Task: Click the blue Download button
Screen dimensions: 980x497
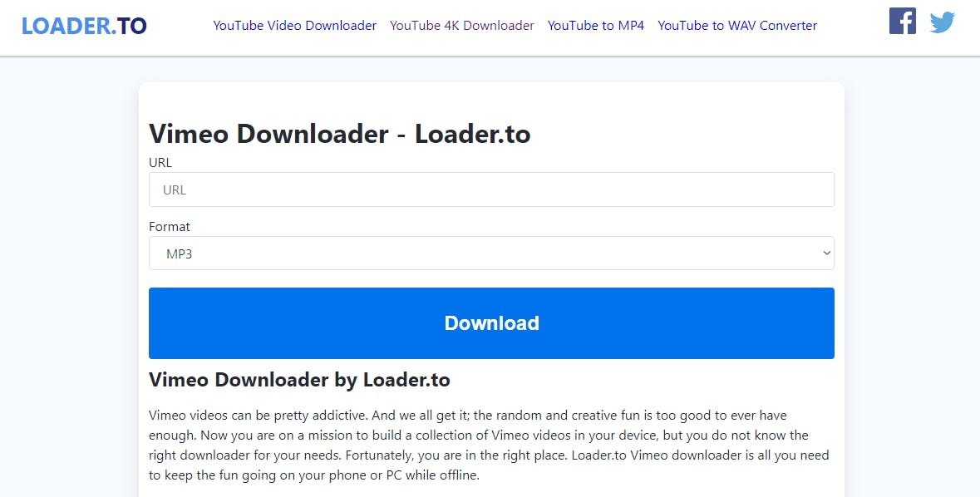Action: [x=491, y=323]
